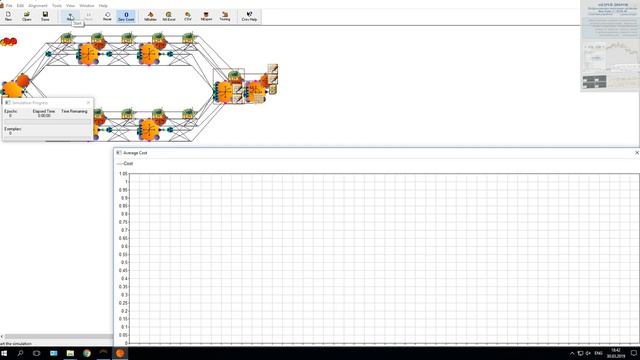The height and width of the screenshot is (360, 640).
Task: Select the criterion component right of the output axon
Action: [256, 91]
